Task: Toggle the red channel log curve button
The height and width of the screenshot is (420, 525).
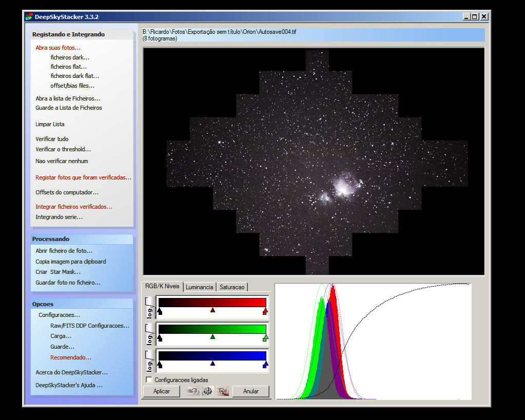Action: click(150, 308)
